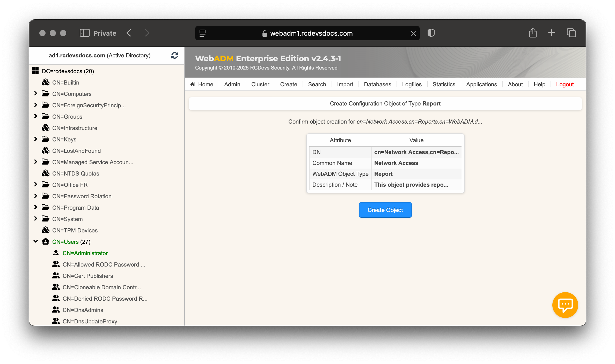Click the CN=Builtin container icon
Image resolution: width=615 pixels, height=364 pixels.
(x=46, y=82)
